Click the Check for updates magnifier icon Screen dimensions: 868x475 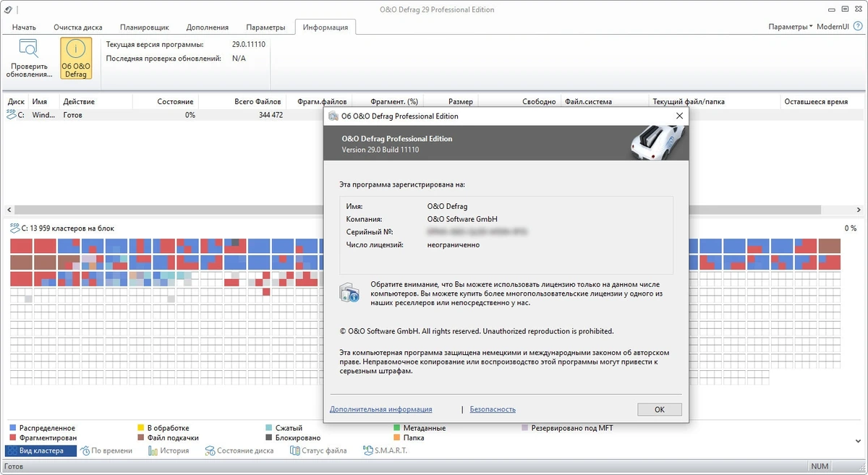(29, 50)
